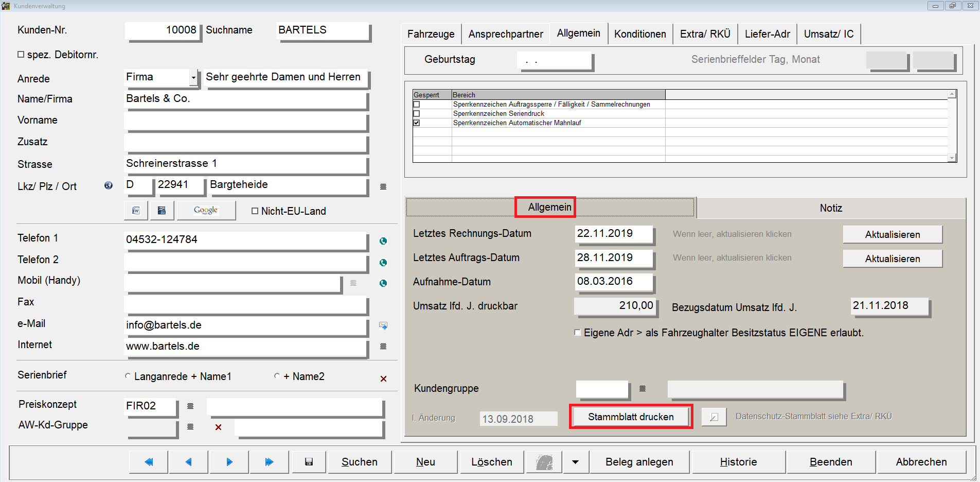Screen dimensions: 980x482
Task: Open the list icon next to Internet field
Action: click(x=383, y=346)
